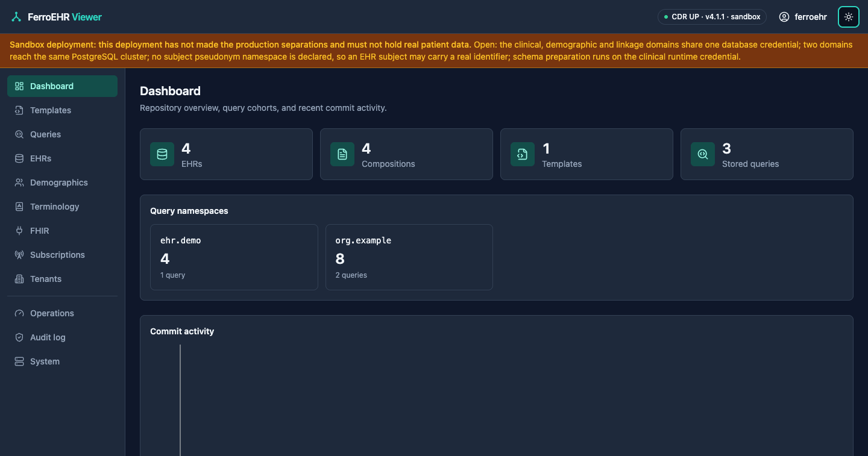
Task: Open the System sidebar entry
Action: point(62,361)
